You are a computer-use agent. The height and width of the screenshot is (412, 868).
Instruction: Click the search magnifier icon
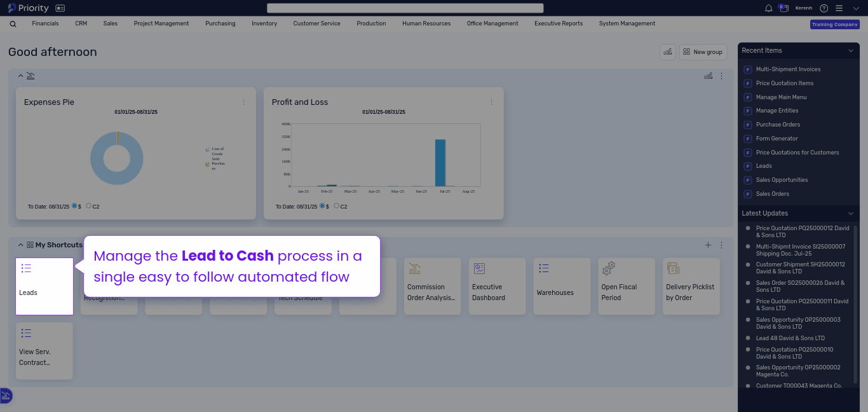tap(13, 24)
